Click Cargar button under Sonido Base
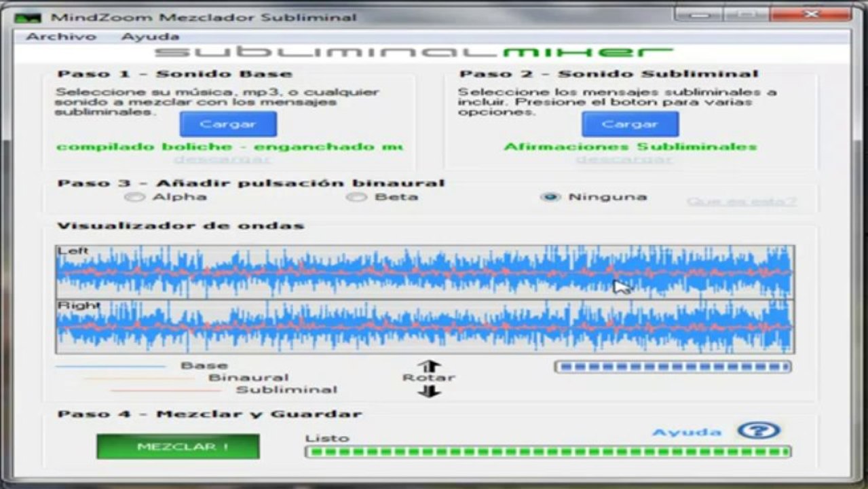This screenshot has width=868, height=489. (x=228, y=124)
